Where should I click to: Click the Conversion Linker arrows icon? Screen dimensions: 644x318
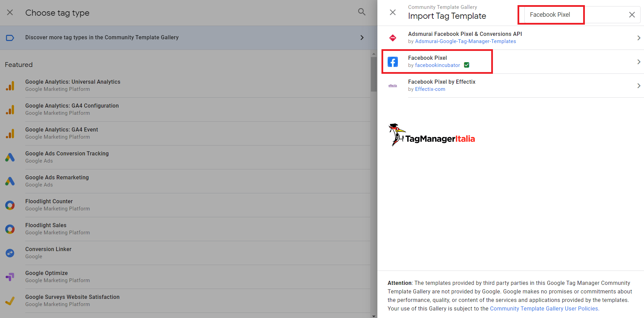10,253
